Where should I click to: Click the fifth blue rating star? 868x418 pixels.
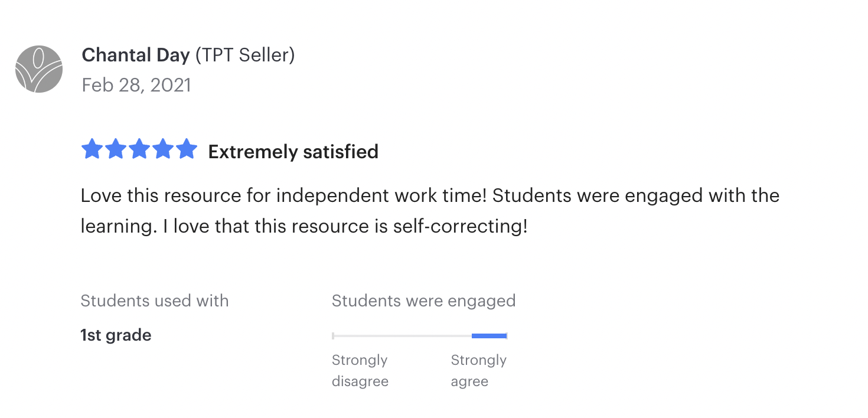[x=187, y=149]
